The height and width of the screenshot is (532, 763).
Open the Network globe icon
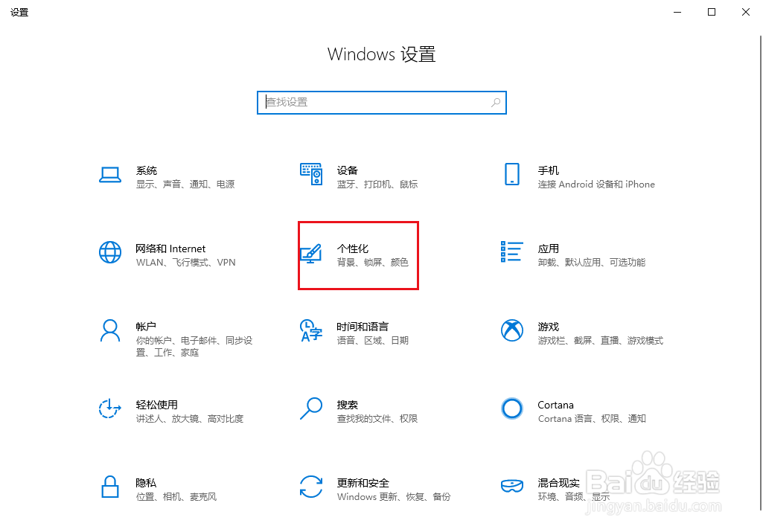[110, 252]
